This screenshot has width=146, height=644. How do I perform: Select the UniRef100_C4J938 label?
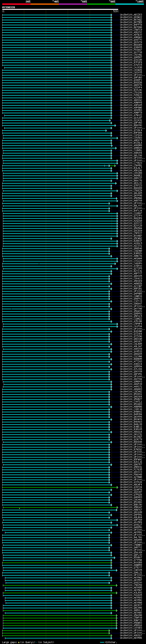click(x=131, y=67)
